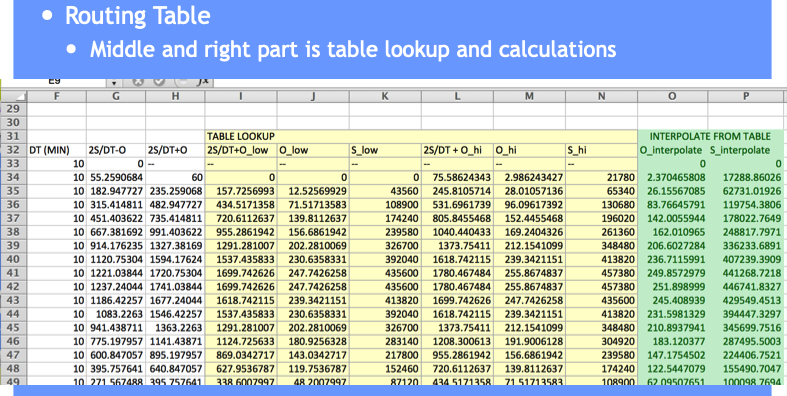The width and height of the screenshot is (787, 396).
Task: Click the S_interpolate header cell
Action: pos(746,150)
